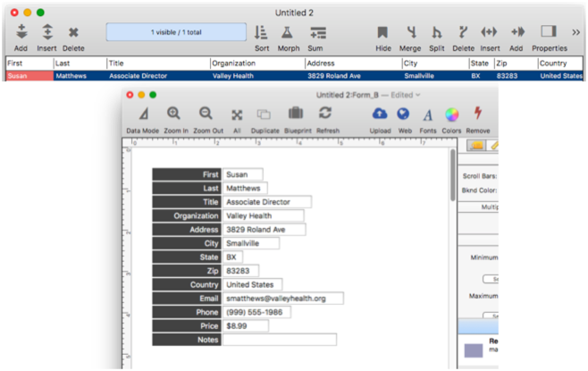Click the Price field showing $8.99

[x=246, y=326]
